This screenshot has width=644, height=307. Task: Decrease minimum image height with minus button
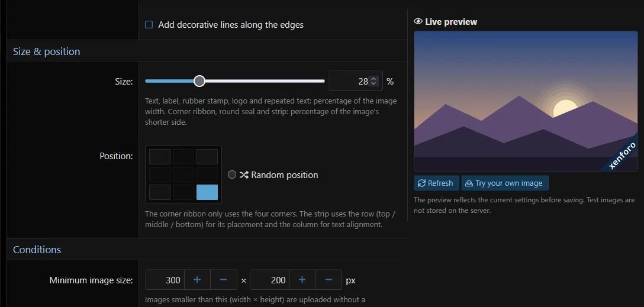(x=329, y=280)
